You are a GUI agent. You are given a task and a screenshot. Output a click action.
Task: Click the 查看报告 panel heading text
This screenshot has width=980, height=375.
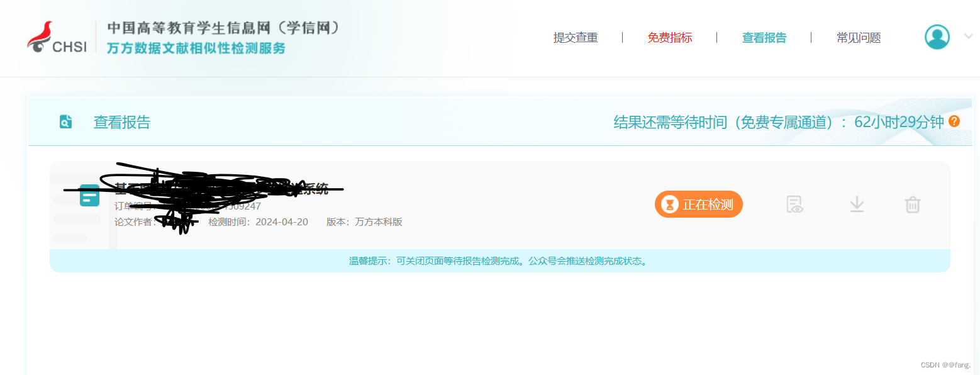pyautogui.click(x=122, y=122)
